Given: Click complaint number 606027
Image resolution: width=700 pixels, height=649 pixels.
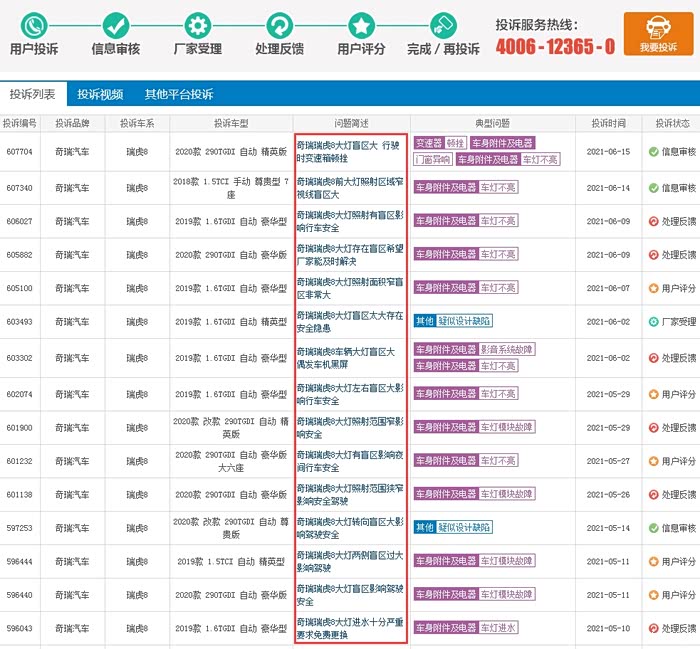Looking at the screenshot, I should (20, 221).
